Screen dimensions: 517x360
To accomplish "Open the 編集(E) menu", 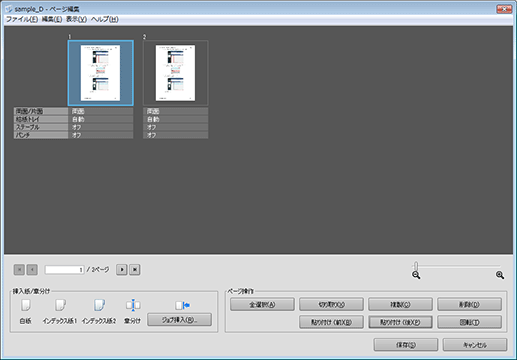I will tap(52, 19).
